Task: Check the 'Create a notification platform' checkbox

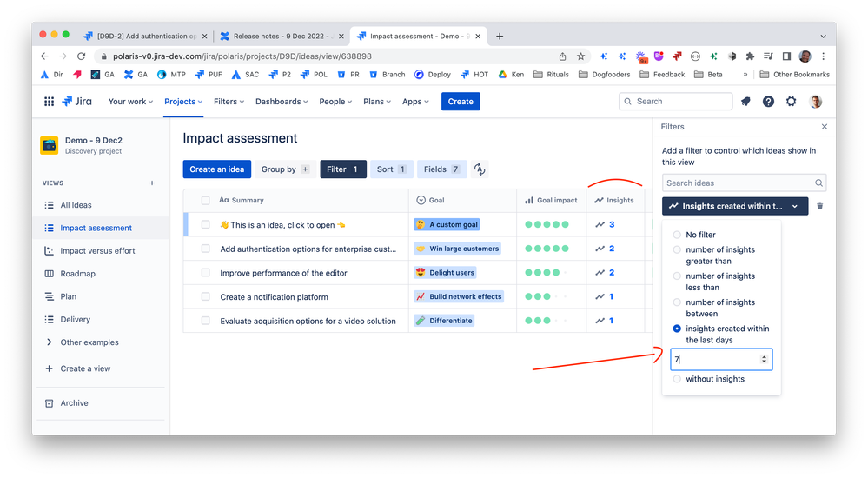Action: 205,297
